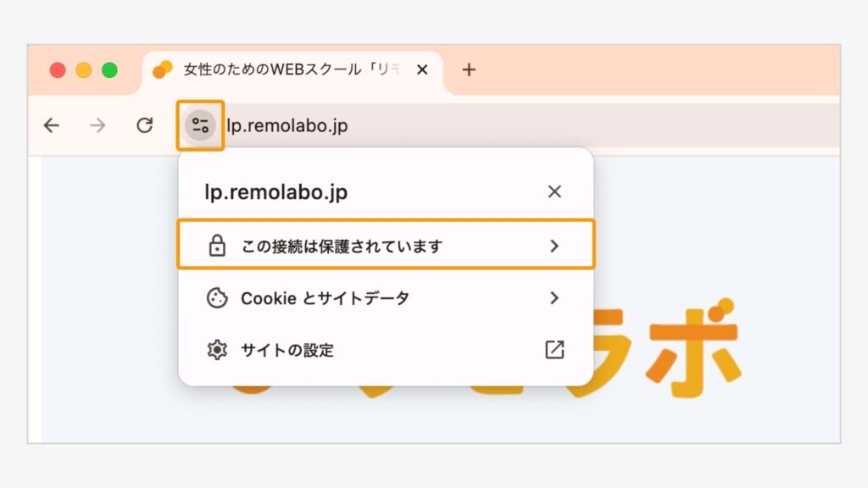This screenshot has width=868, height=488.
Task: Click the gear icon next to サイトの設定
Action: (217, 350)
